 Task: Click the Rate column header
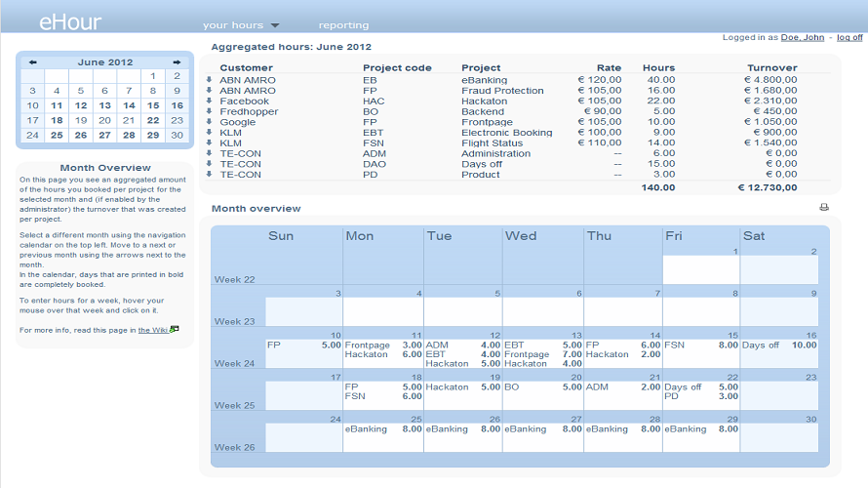pos(609,68)
